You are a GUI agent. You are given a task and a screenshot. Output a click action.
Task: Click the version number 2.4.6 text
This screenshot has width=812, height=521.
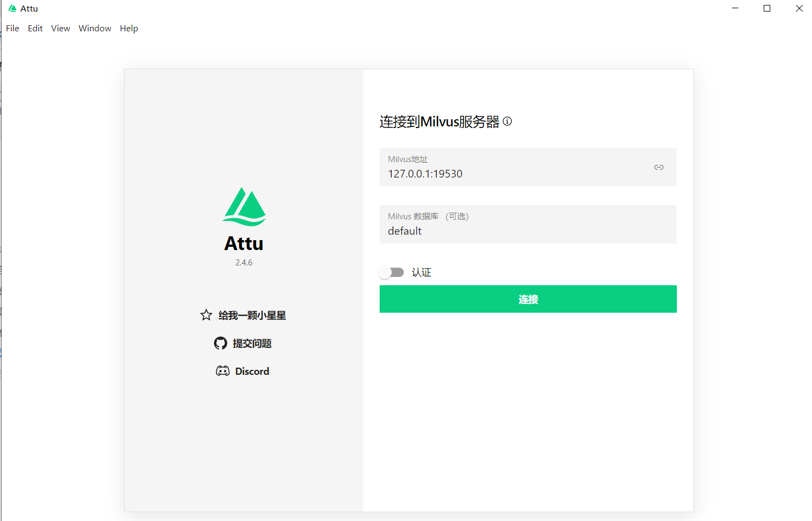tap(243, 262)
